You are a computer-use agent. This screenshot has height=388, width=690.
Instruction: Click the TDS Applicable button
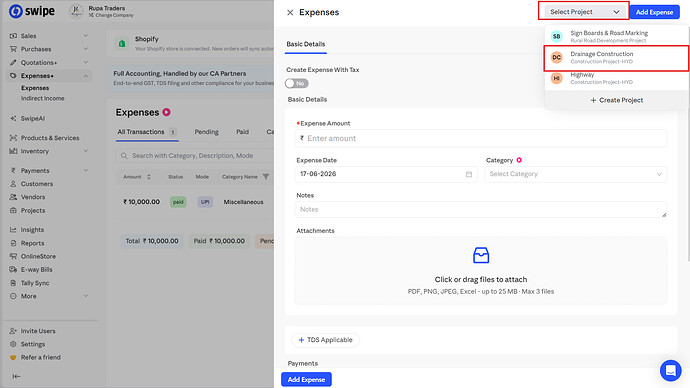[325, 340]
